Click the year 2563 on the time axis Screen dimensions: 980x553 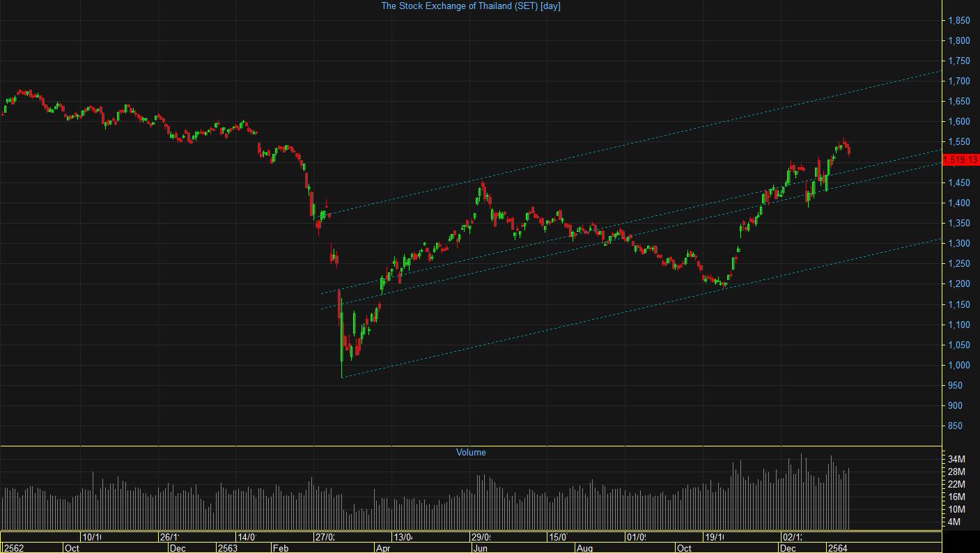[x=228, y=548]
